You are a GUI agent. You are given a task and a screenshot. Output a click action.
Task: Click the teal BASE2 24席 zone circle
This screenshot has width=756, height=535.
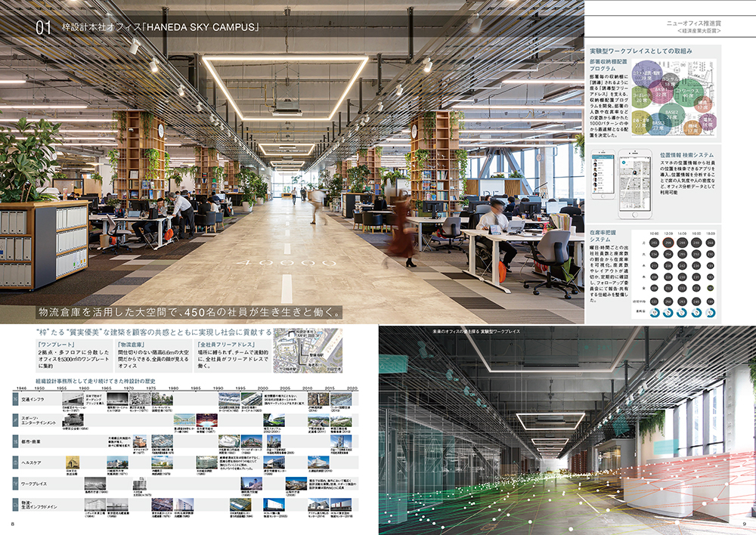point(671,115)
